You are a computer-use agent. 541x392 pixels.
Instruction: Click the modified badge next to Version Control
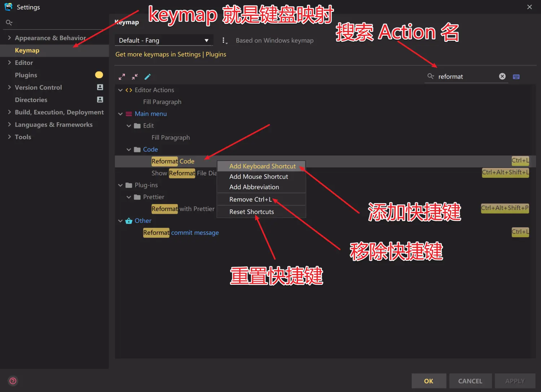tap(100, 87)
